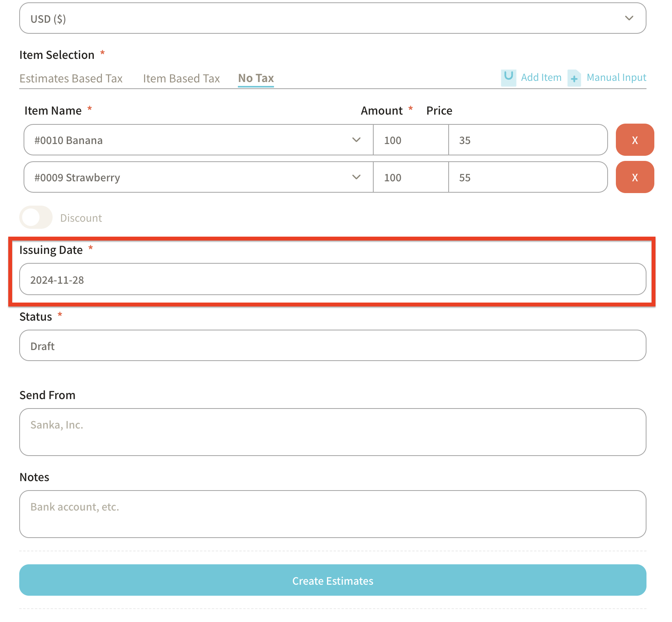Image resolution: width=672 pixels, height=622 pixels.
Task: Click the Status field showing Draft
Action: pos(332,346)
